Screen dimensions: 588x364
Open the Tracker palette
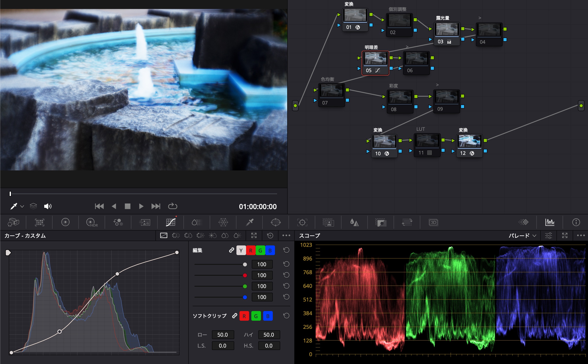302,222
